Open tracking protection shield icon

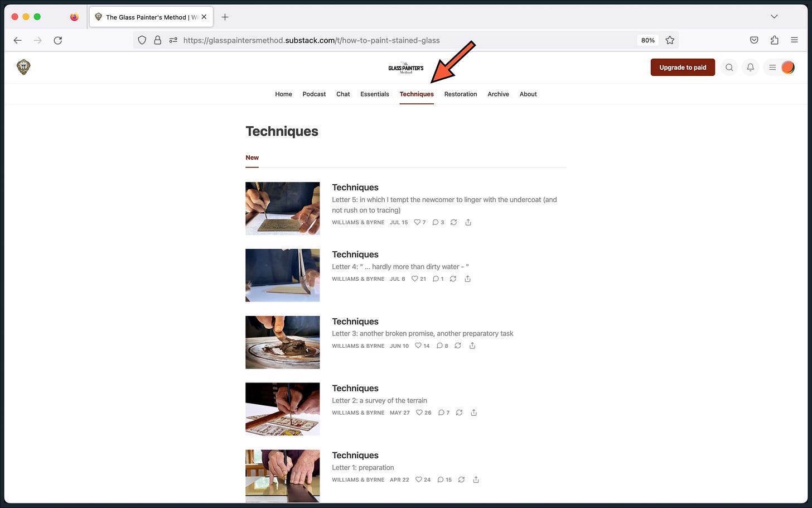[x=142, y=40]
